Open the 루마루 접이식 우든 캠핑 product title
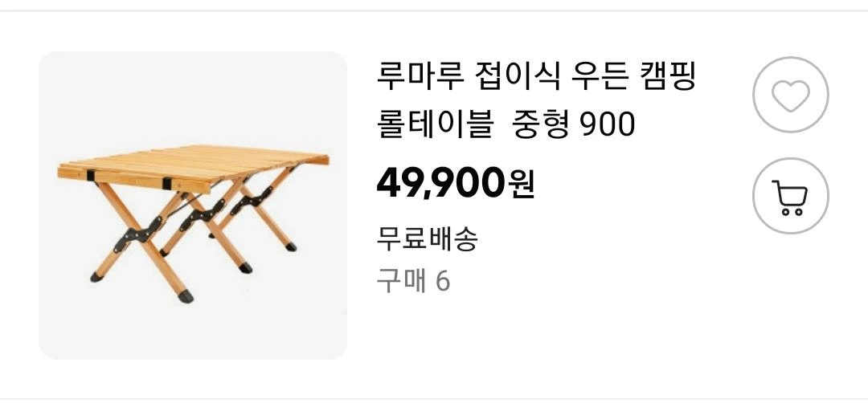Screen dimensions: 868x403 (x=535, y=78)
